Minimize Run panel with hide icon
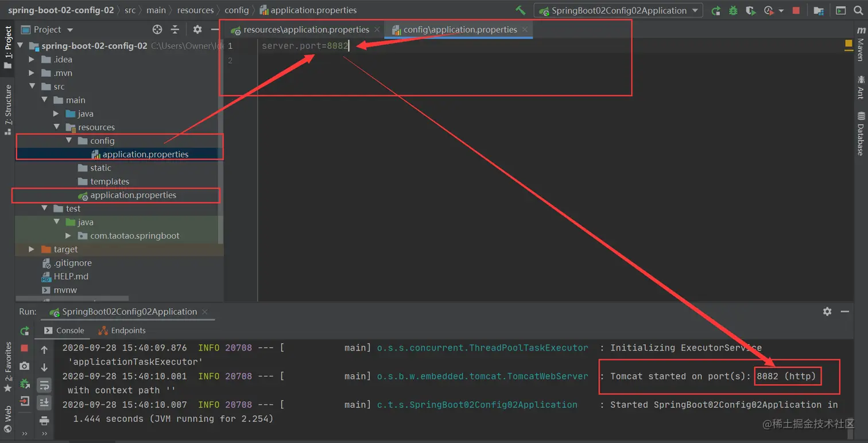868x443 pixels. pyautogui.click(x=845, y=311)
